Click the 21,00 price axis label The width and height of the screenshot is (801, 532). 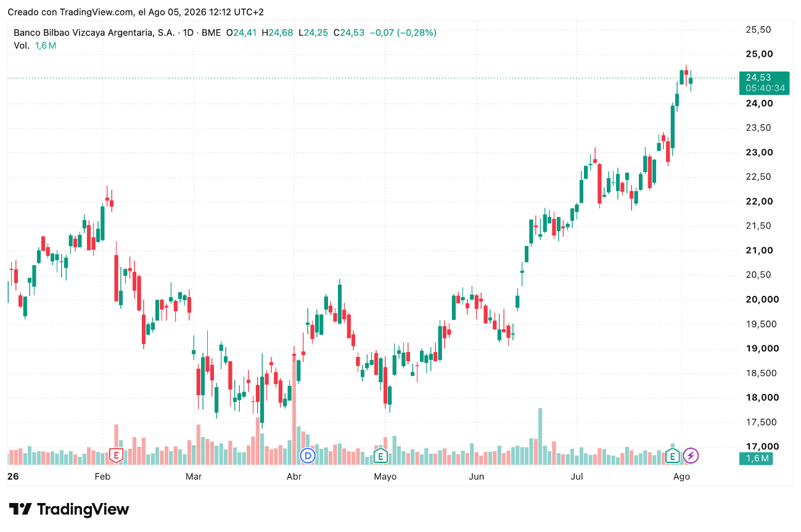click(758, 250)
